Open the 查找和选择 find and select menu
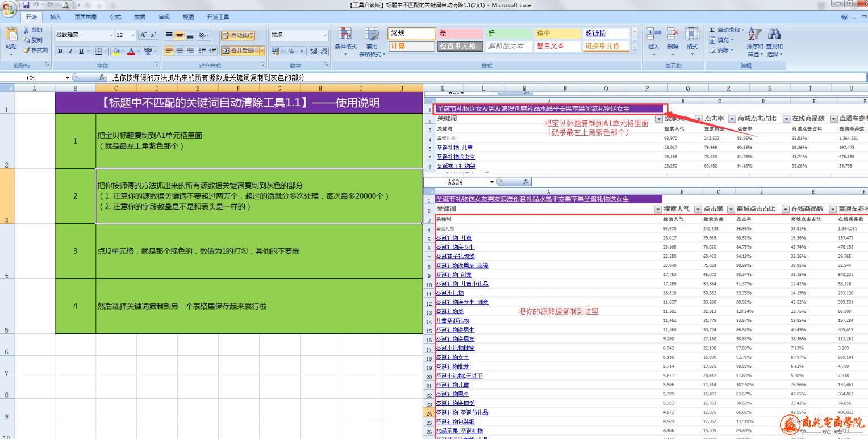The height and width of the screenshot is (439, 868). coord(774,41)
